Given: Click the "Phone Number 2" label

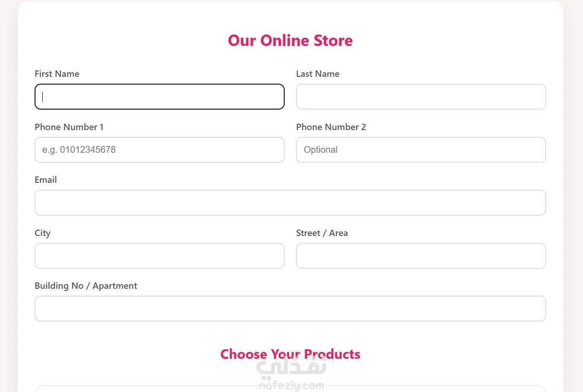Looking at the screenshot, I should pyautogui.click(x=331, y=127).
